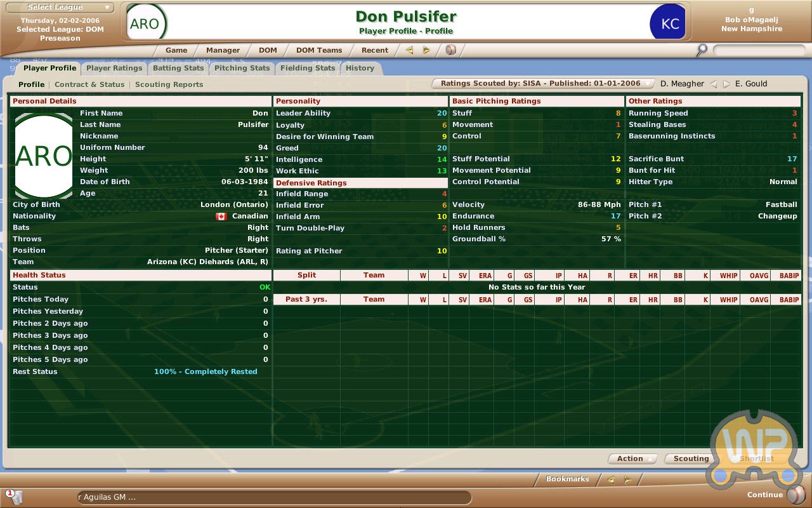Screen dimensions: 812x508
Task: Switch to the Player Ratings tab
Action: pos(114,68)
